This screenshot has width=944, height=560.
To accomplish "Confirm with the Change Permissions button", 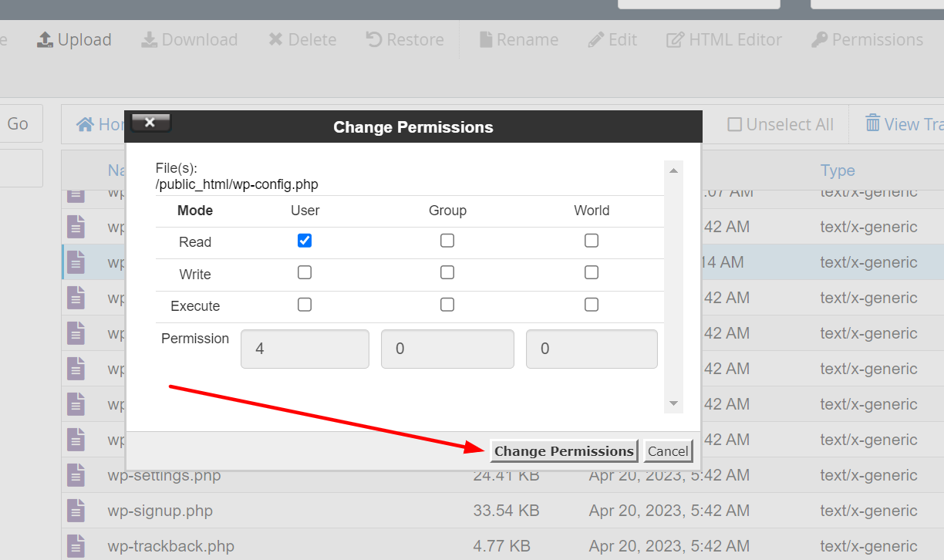I will pyautogui.click(x=563, y=450).
